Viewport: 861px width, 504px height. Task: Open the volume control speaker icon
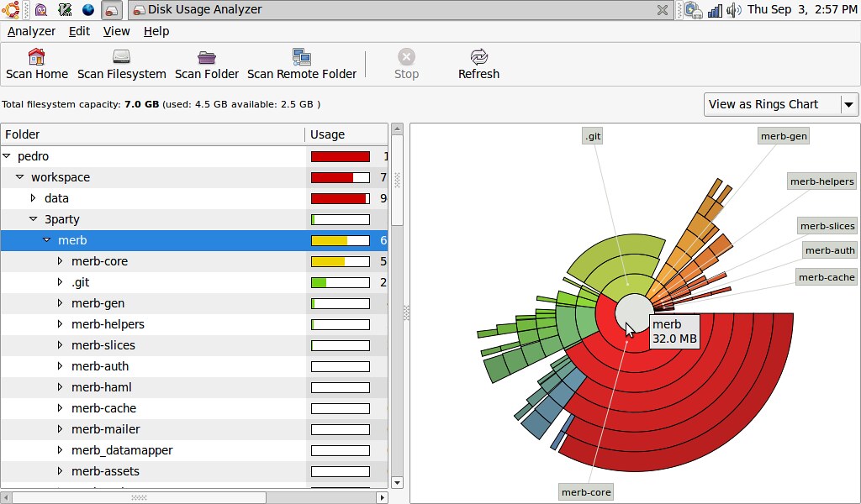tap(733, 10)
